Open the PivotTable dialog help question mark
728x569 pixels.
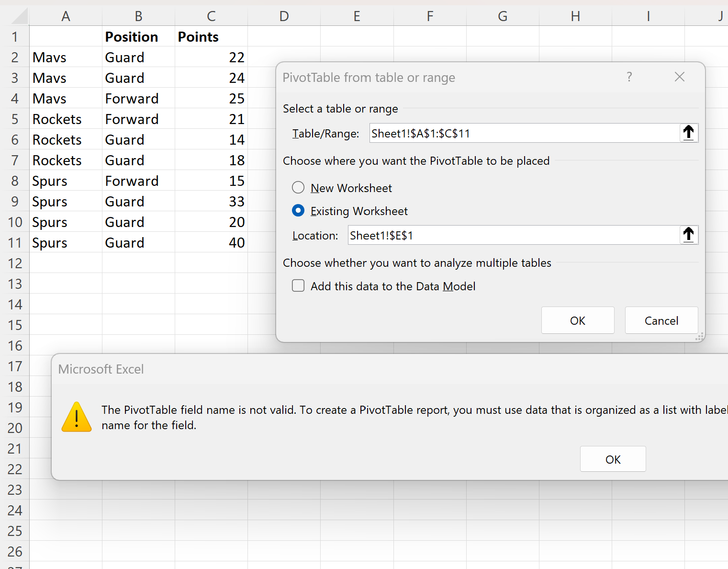pos(629,77)
